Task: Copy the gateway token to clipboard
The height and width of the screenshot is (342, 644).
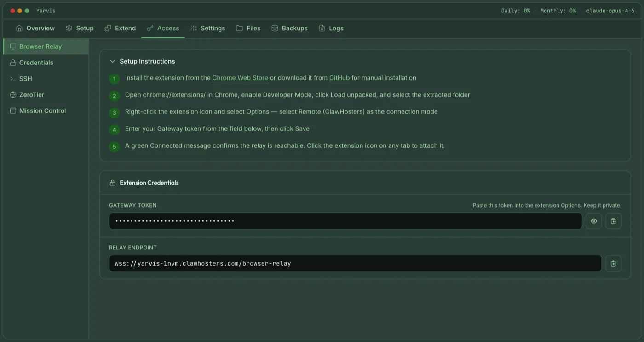Action: pos(613,221)
